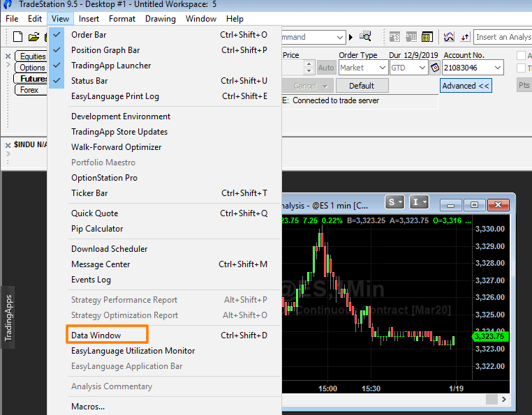Click the Advanced << button

pyautogui.click(x=466, y=86)
